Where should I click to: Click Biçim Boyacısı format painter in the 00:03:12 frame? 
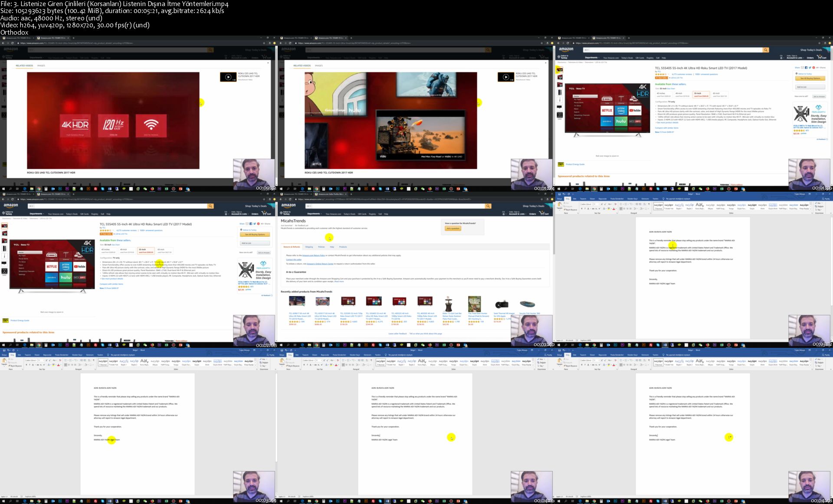click(x=570, y=210)
